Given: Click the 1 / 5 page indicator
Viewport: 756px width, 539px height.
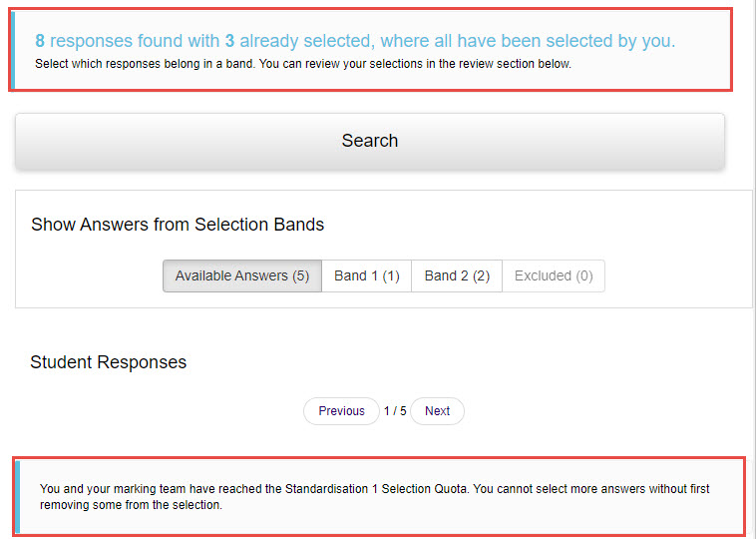Looking at the screenshot, I should click(x=395, y=411).
